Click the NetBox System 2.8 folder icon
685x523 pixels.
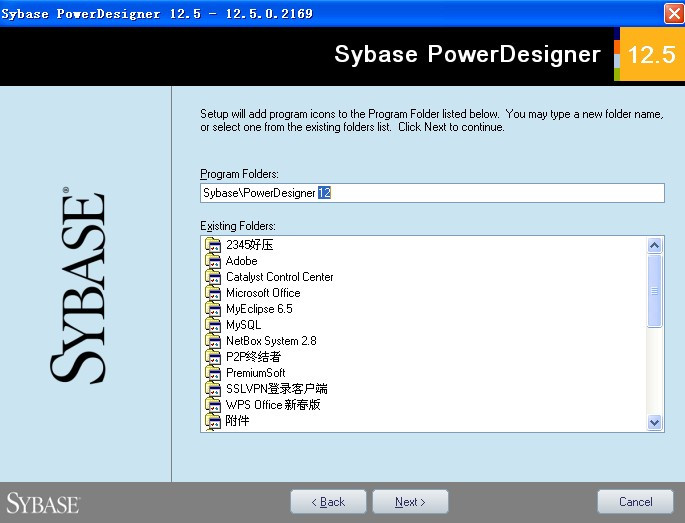click(213, 341)
